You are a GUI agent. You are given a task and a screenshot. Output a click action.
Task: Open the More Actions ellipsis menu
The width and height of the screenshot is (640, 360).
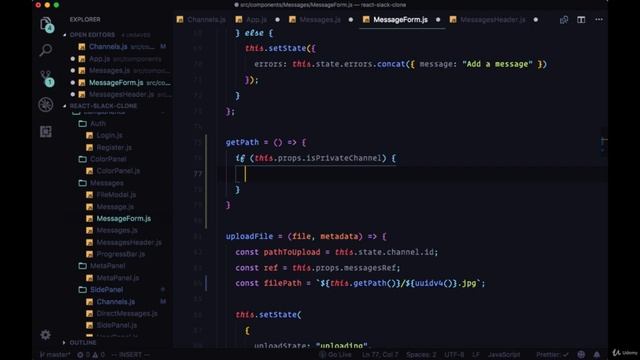point(599,20)
